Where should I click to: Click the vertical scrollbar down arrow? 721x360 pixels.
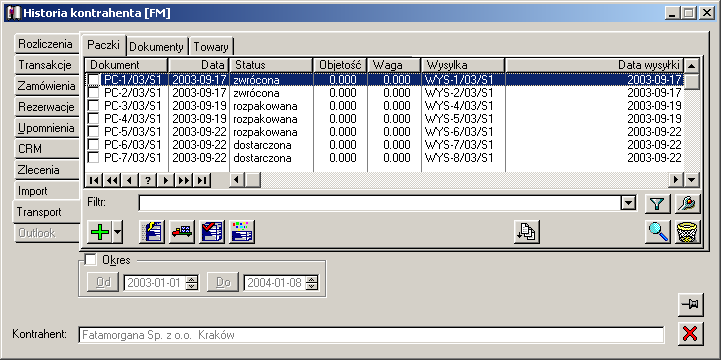point(692,179)
